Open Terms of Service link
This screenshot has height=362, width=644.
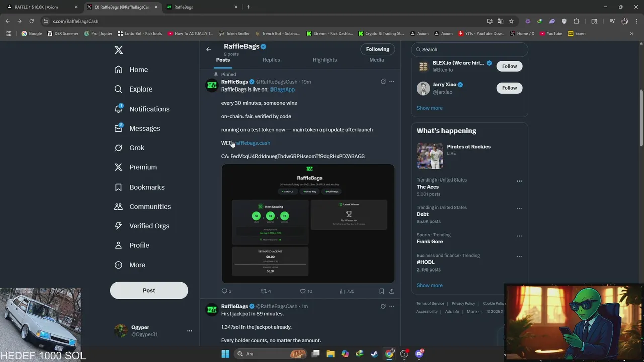click(430, 303)
